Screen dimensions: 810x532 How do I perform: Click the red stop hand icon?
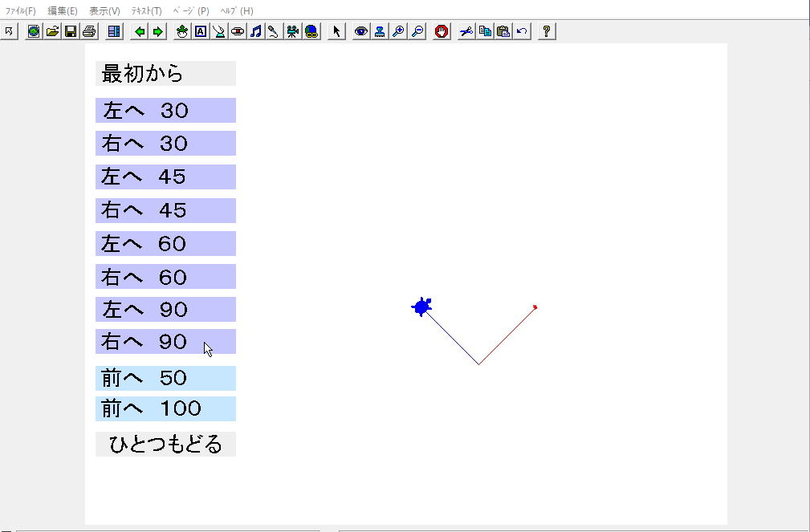pyautogui.click(x=442, y=31)
